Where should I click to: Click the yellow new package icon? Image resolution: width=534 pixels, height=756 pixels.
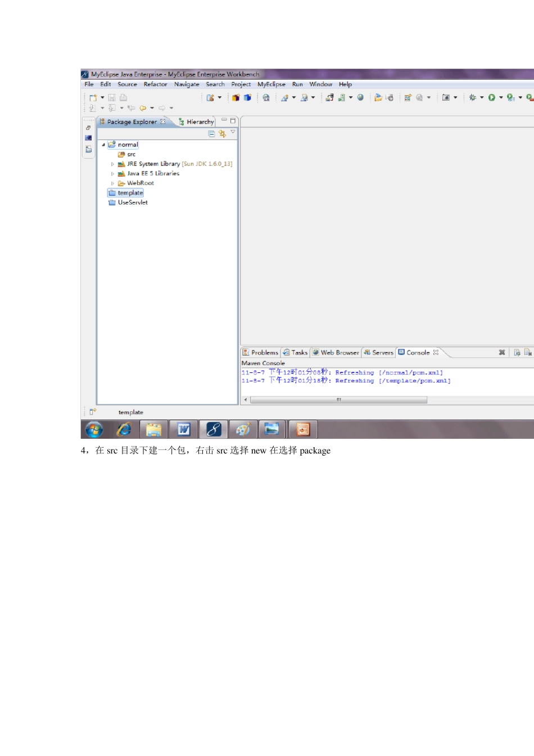236,98
